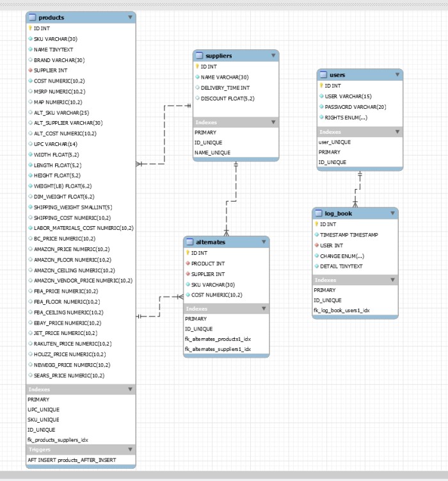This screenshot has height=481, width=448.
Task: Click the key icon beside users ID INT
Action: pyautogui.click(x=321, y=86)
